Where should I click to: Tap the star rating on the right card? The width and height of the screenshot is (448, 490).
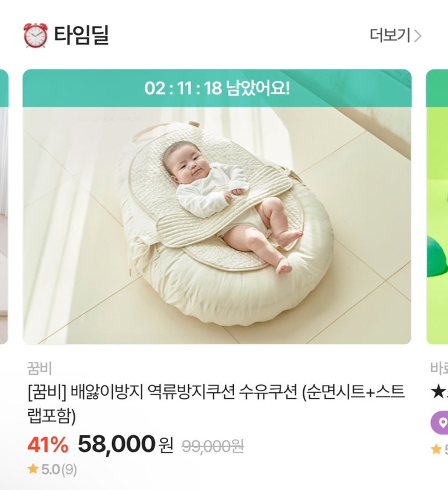tap(438, 449)
